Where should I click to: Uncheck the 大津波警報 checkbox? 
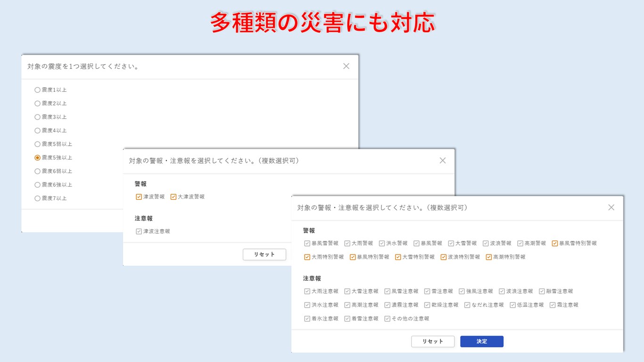pyautogui.click(x=173, y=197)
